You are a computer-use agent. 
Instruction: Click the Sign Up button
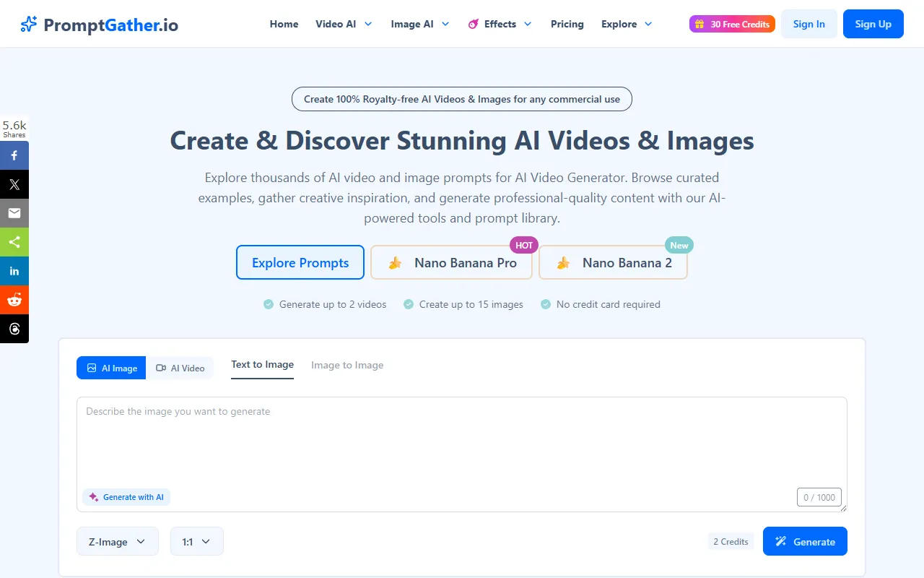[x=873, y=24]
